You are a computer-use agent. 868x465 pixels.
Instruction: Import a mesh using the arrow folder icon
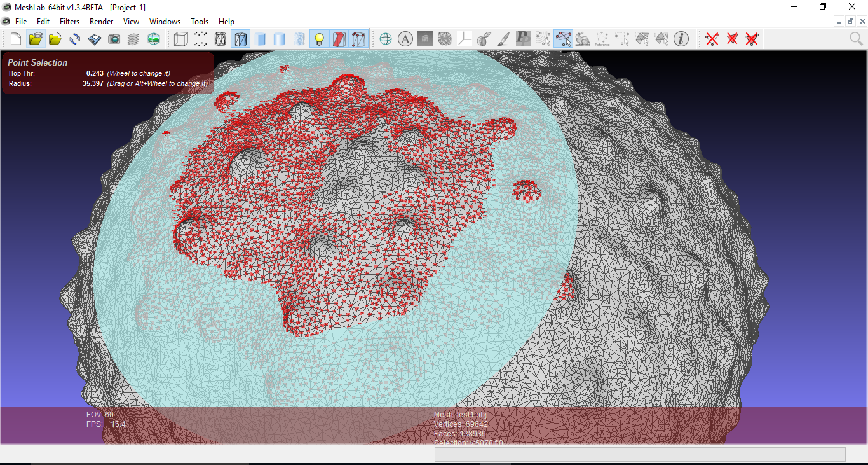click(x=55, y=39)
